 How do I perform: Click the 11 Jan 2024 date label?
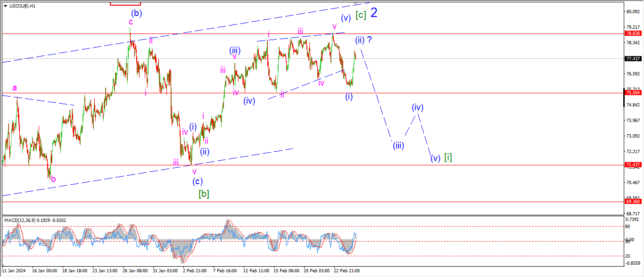(x=13, y=271)
